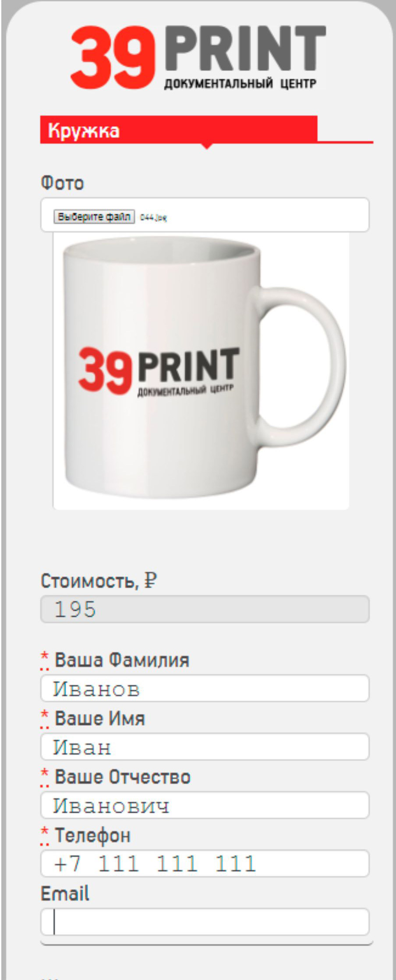Focus the patronymic field containing Иванович

pos(205,805)
